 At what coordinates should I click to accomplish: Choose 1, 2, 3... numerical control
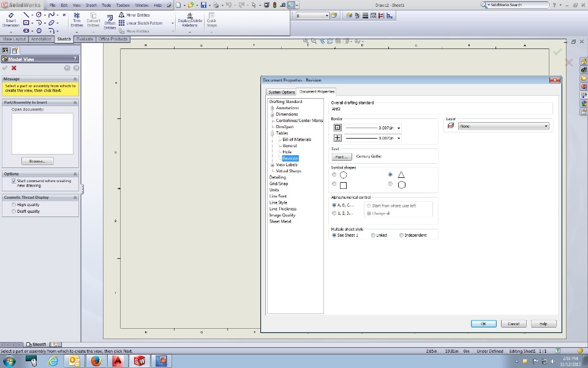[x=334, y=213]
